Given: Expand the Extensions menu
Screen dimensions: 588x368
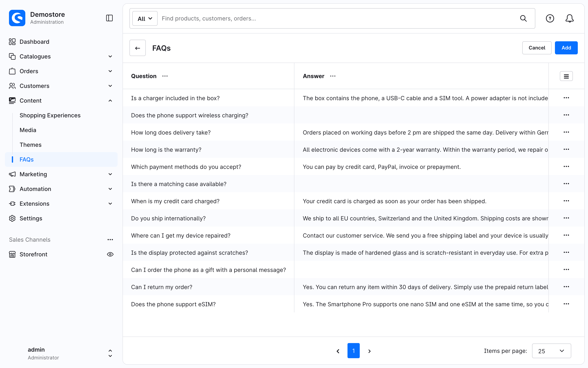Looking at the screenshot, I should pos(61,204).
